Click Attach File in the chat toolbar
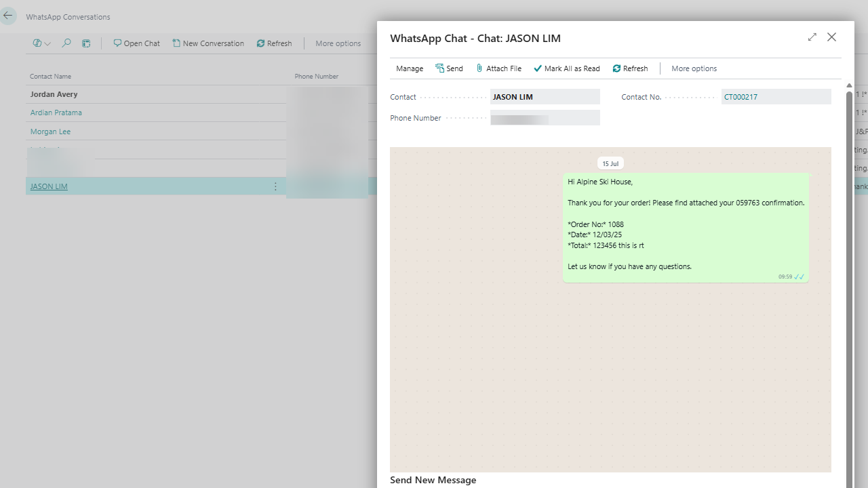Image resolution: width=868 pixels, height=488 pixels. [498, 68]
